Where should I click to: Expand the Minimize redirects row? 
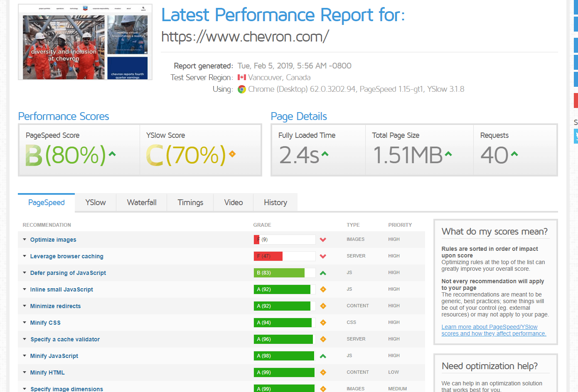click(25, 306)
